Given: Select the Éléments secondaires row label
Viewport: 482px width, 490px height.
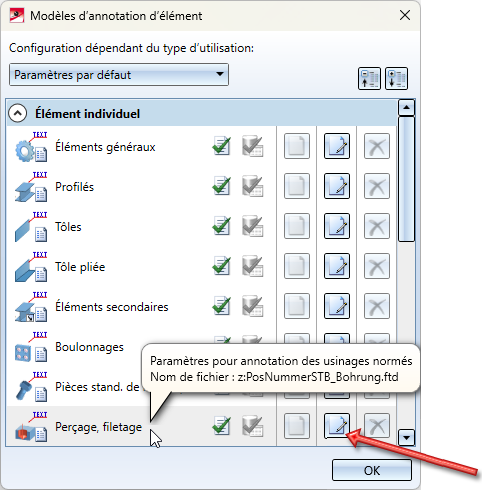Looking at the screenshot, I should coord(112,307).
